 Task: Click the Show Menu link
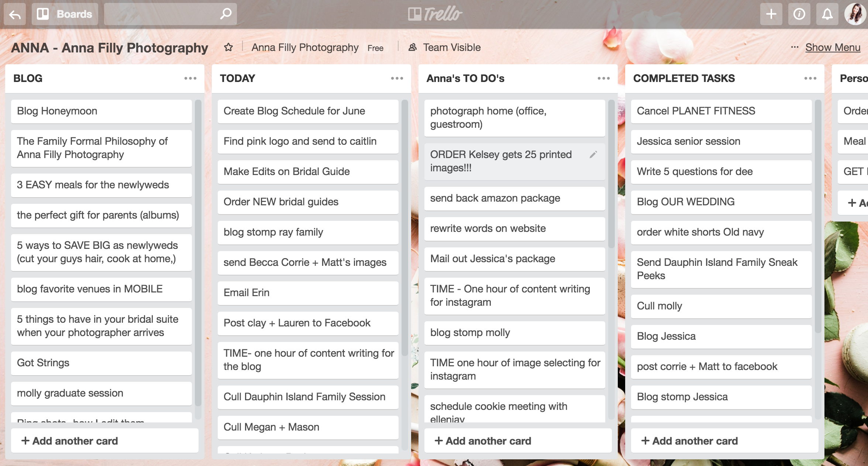coord(833,47)
